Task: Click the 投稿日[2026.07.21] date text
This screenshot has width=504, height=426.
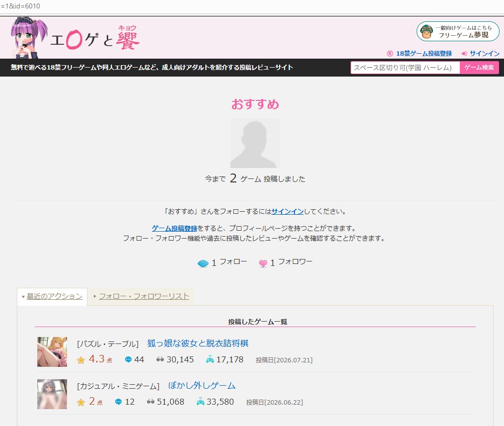Action: pos(284,360)
